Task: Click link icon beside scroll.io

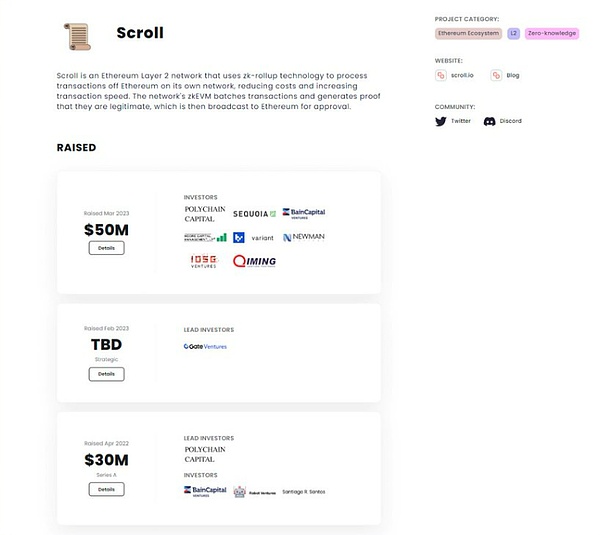Action: (441, 75)
